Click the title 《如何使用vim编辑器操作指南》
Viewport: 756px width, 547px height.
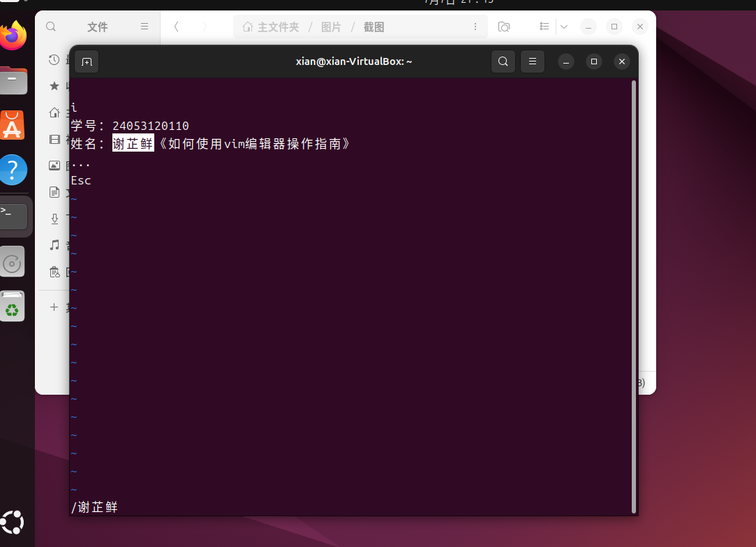(255, 144)
